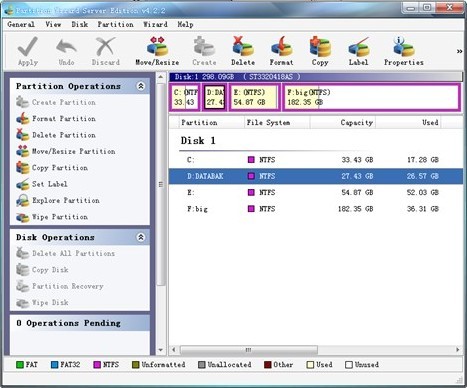Choose Set Label in sidebar
The height and width of the screenshot is (388, 467).
pos(42,184)
